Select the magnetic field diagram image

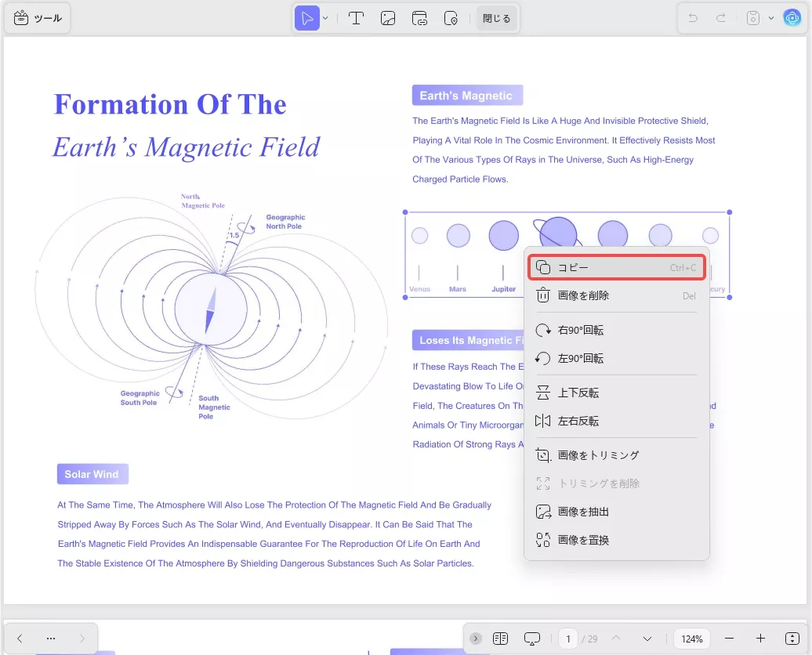[212, 308]
